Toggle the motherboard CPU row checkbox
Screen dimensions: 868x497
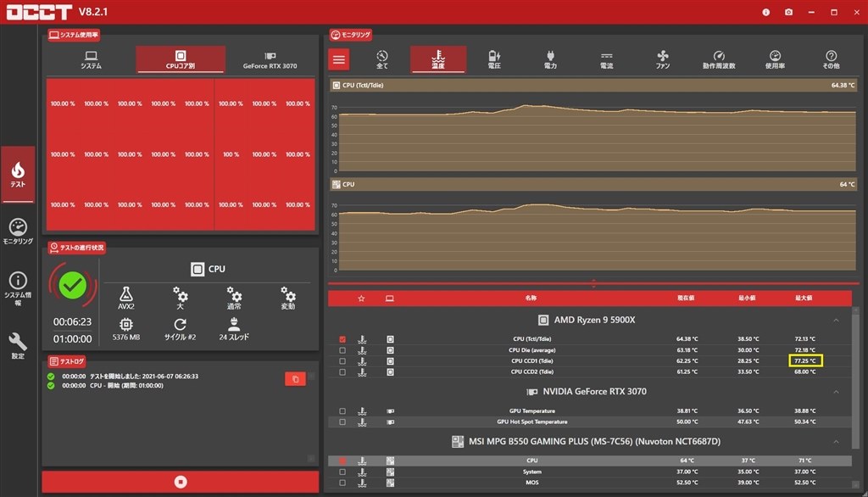click(x=342, y=461)
